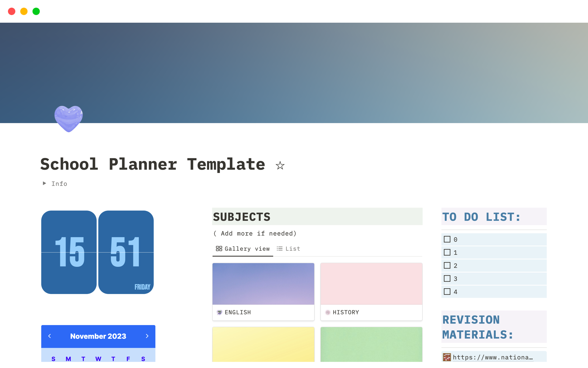Open the ENGLISH card purple cover
The height and width of the screenshot is (368, 588).
click(263, 284)
